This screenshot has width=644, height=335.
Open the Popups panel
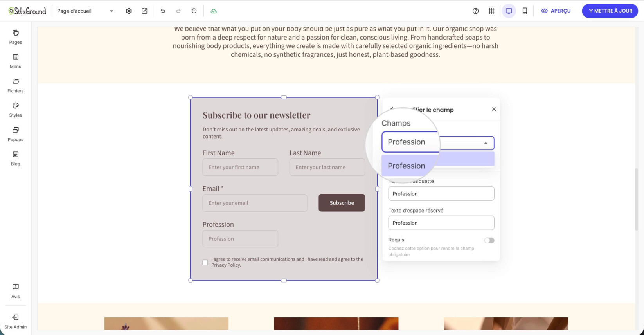[16, 134]
